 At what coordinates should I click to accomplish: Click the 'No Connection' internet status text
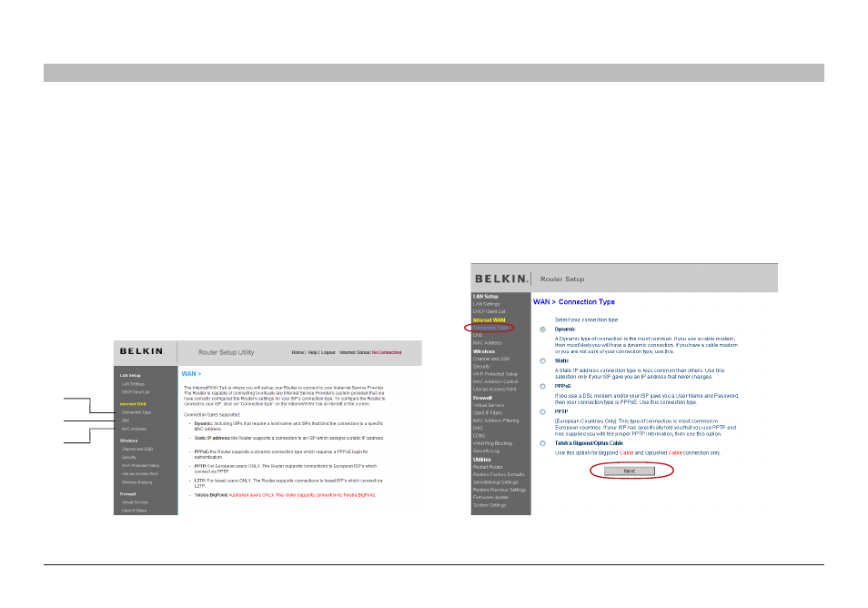387,353
